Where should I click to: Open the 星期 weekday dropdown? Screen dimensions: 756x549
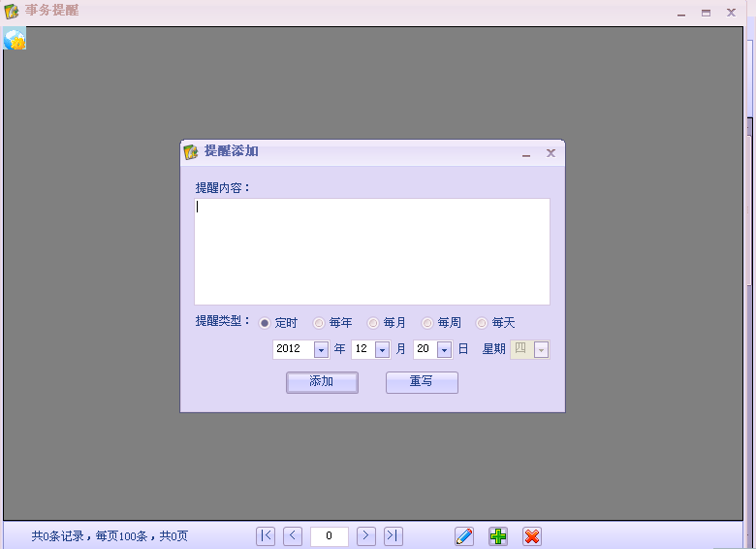click(x=541, y=350)
